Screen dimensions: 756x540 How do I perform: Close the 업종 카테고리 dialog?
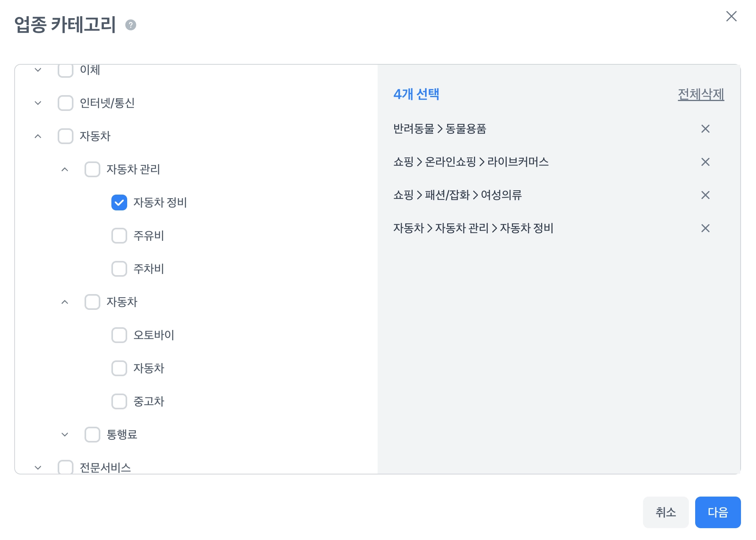[731, 16]
